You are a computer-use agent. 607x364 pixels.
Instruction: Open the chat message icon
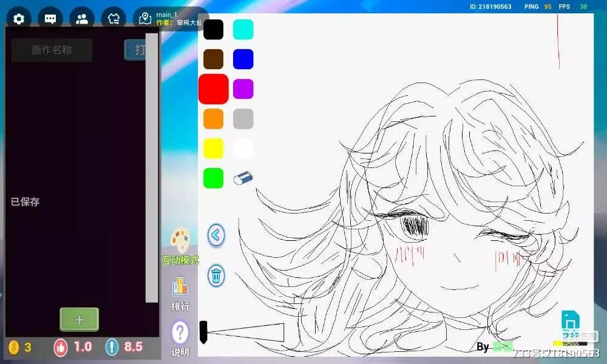tap(50, 19)
